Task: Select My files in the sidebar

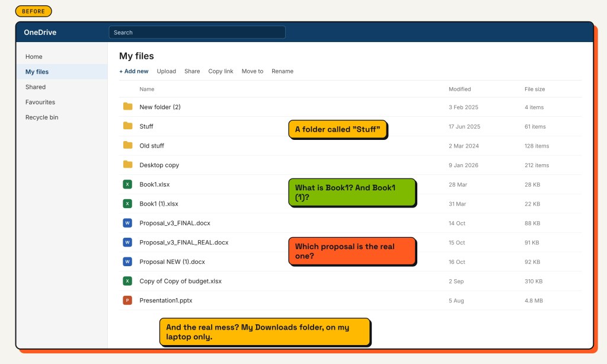Action: coord(62,72)
